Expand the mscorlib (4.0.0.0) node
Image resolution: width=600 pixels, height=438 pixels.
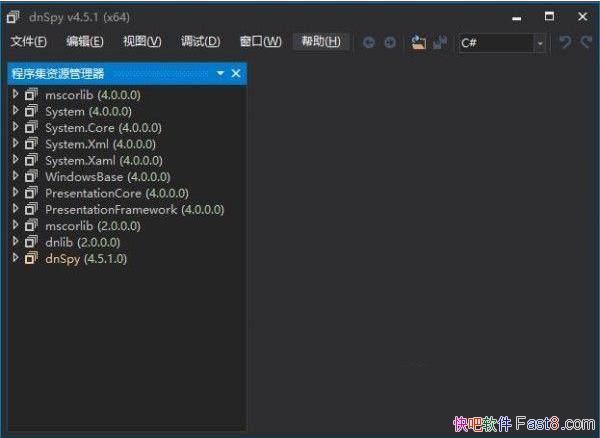(15, 94)
